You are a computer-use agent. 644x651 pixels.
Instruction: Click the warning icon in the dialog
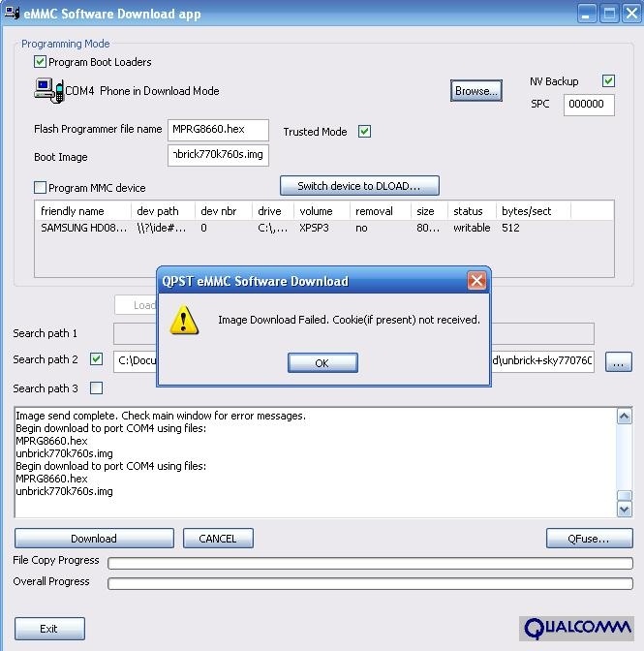coord(184,320)
